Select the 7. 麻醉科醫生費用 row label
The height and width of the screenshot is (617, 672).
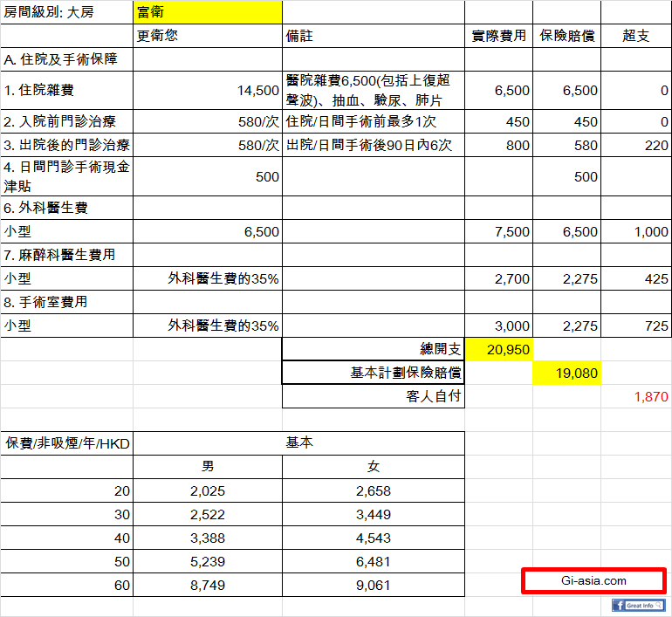(x=67, y=255)
